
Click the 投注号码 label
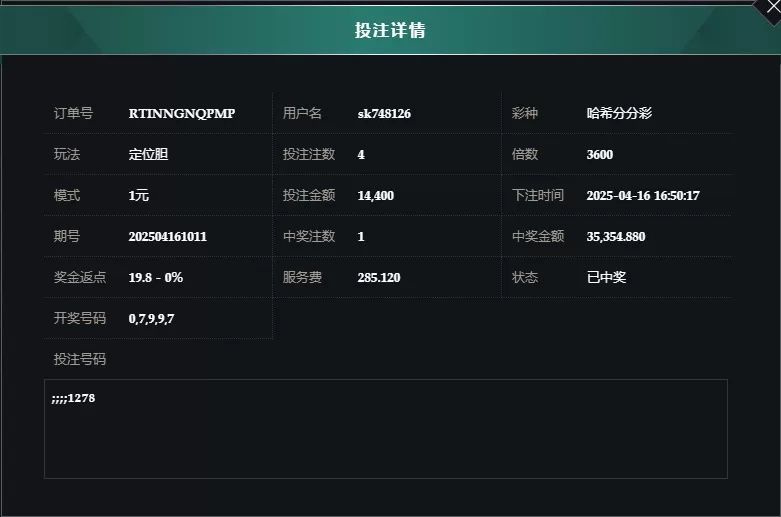pos(80,359)
